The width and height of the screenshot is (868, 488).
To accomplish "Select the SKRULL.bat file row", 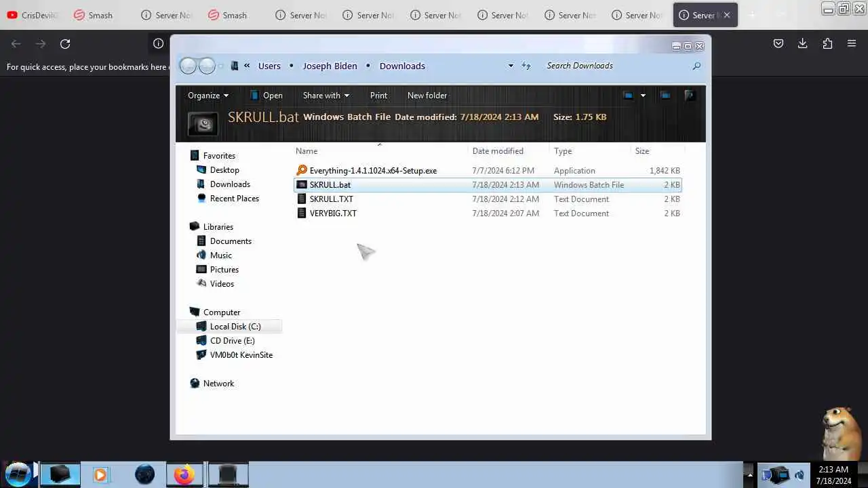I will tap(488, 185).
